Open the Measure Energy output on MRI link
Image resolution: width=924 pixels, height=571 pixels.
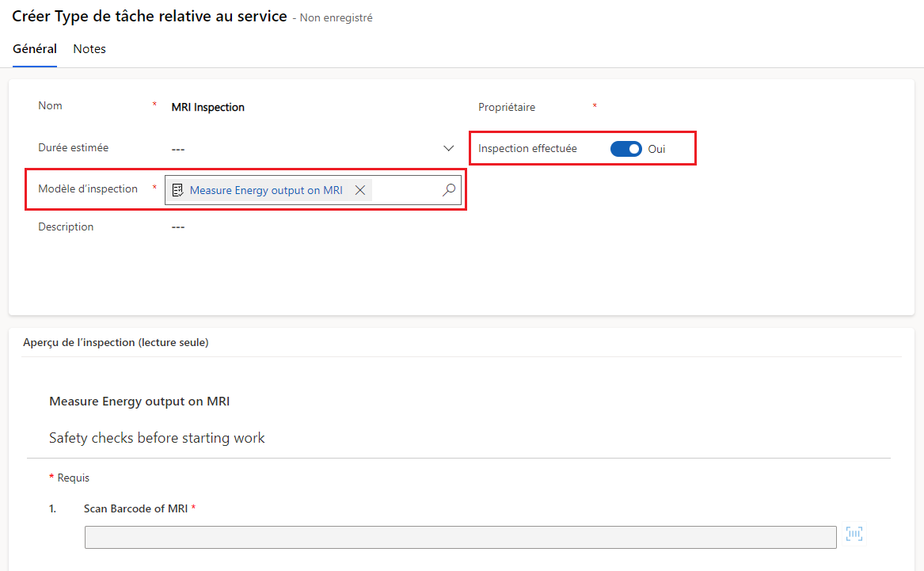pos(266,190)
